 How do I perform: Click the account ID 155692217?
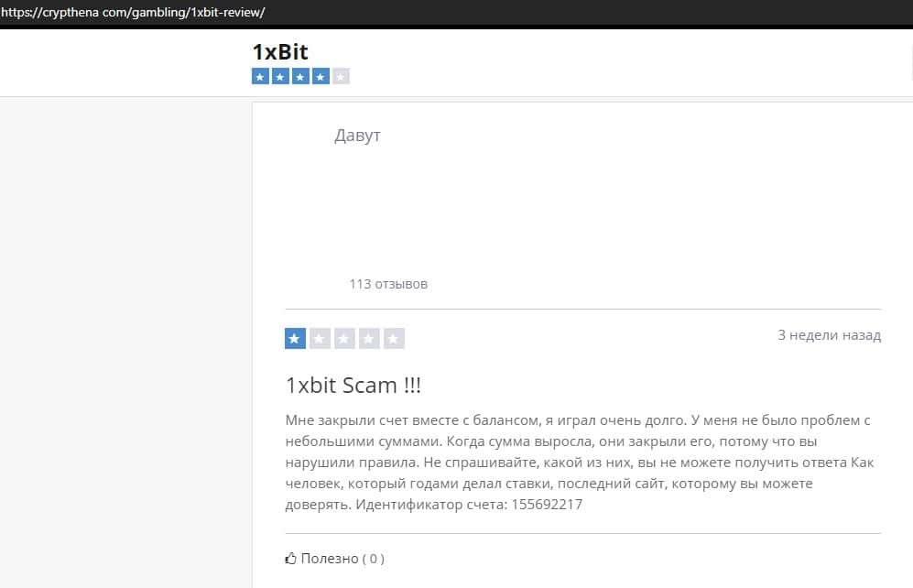point(547,504)
